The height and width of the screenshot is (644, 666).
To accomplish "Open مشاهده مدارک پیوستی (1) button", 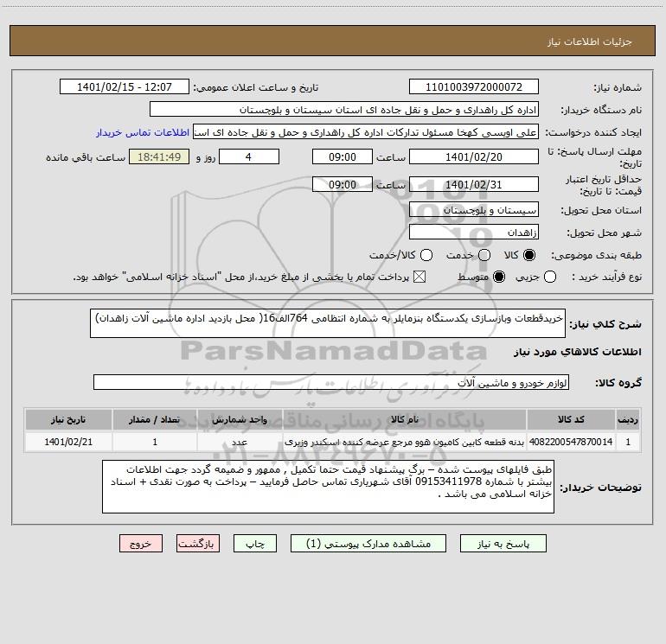I will click(368, 544).
